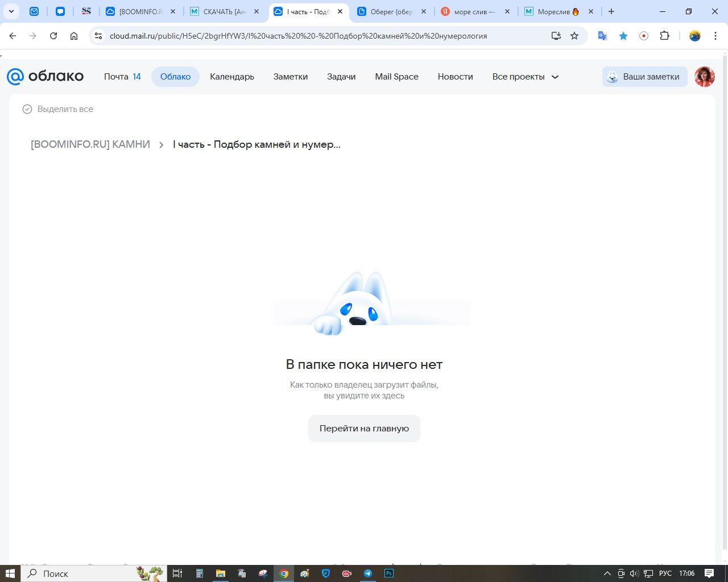Reload the current page

[x=53, y=36]
